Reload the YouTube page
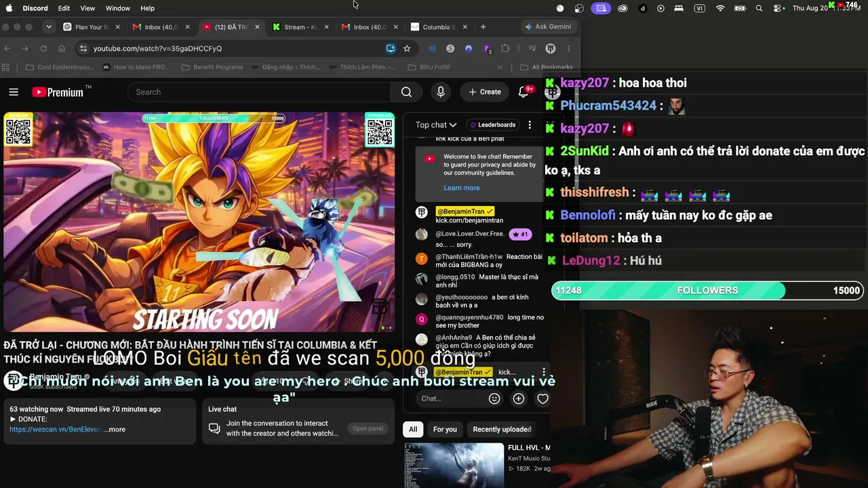The image size is (868, 488). 43,49
